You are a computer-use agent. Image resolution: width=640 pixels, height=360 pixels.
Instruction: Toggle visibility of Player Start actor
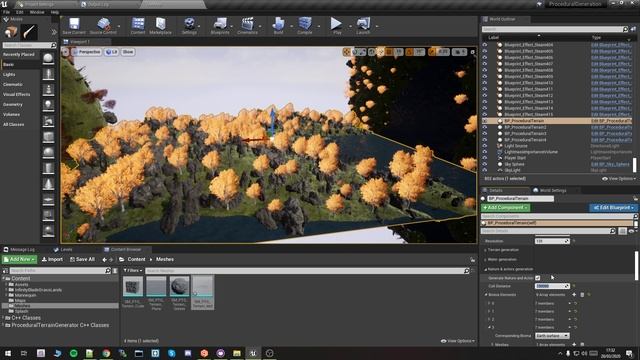click(485, 158)
